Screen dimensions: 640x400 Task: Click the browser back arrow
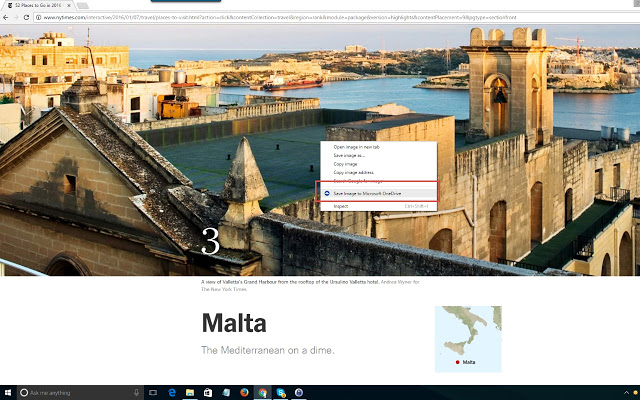pos(6,18)
